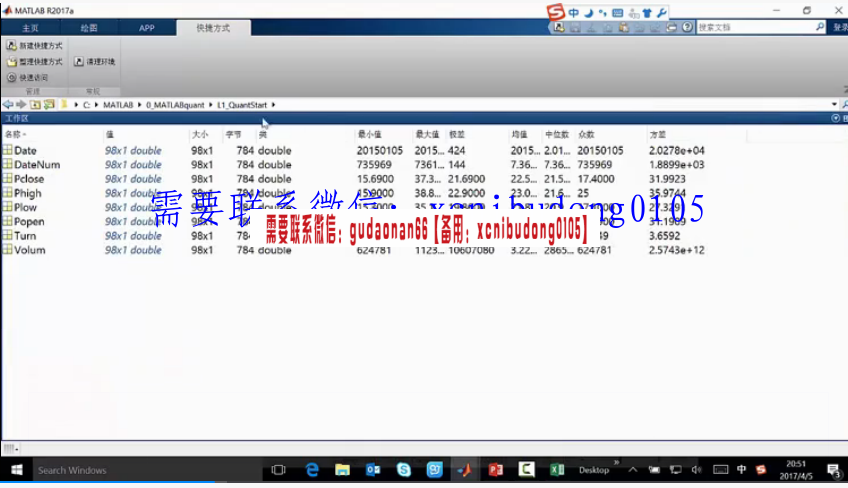Click the Pclose minimum value 15.6900
The image size is (848, 488).
[375, 179]
